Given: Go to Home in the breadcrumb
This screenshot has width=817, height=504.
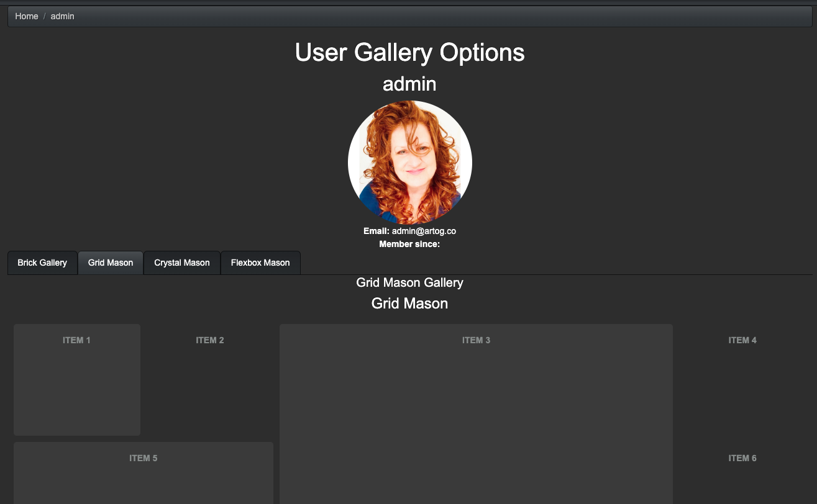Looking at the screenshot, I should click(x=27, y=16).
